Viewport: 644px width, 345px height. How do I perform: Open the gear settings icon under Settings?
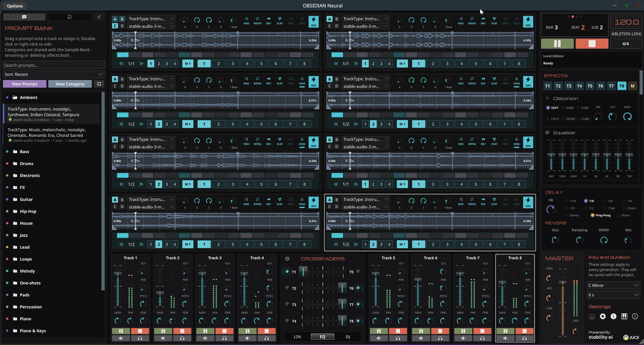click(603, 317)
